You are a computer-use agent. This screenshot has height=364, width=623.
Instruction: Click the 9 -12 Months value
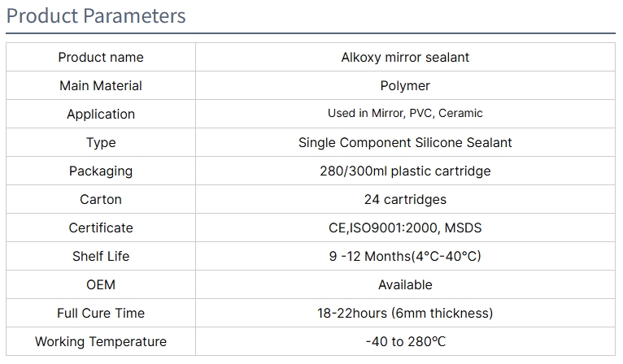(x=405, y=257)
